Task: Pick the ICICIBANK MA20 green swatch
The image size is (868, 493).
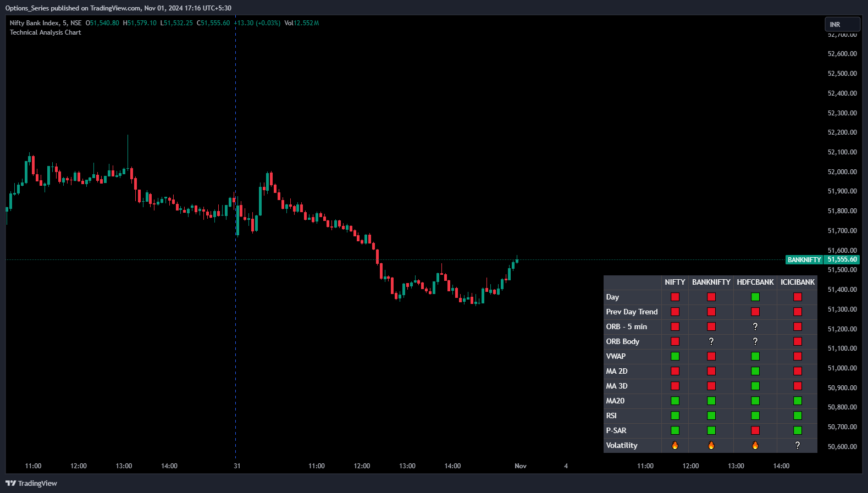Action: click(x=798, y=401)
